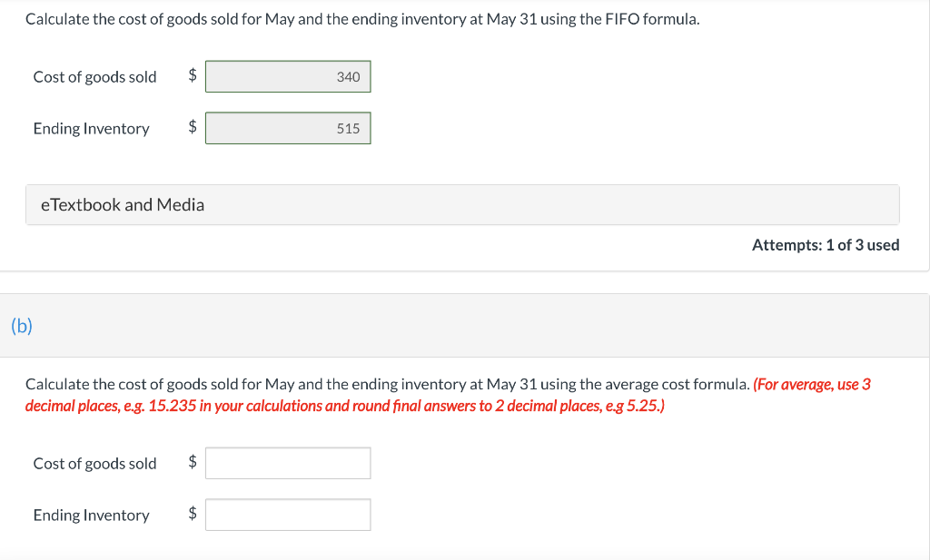The width and height of the screenshot is (930, 560).
Task: Select the empty Cost of goods sold input in part (b)
Action: point(288,463)
